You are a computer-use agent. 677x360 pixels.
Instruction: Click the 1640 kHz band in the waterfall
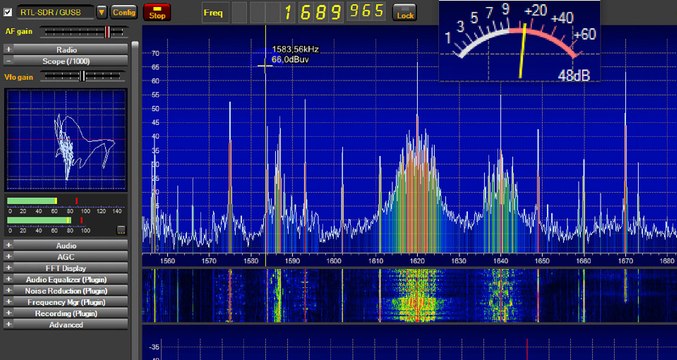pyautogui.click(x=501, y=295)
